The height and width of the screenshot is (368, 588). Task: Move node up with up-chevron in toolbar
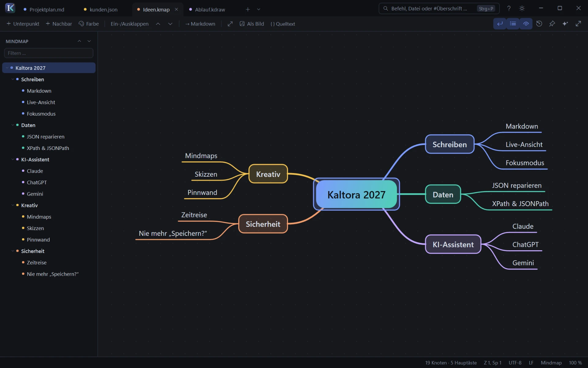[158, 24]
